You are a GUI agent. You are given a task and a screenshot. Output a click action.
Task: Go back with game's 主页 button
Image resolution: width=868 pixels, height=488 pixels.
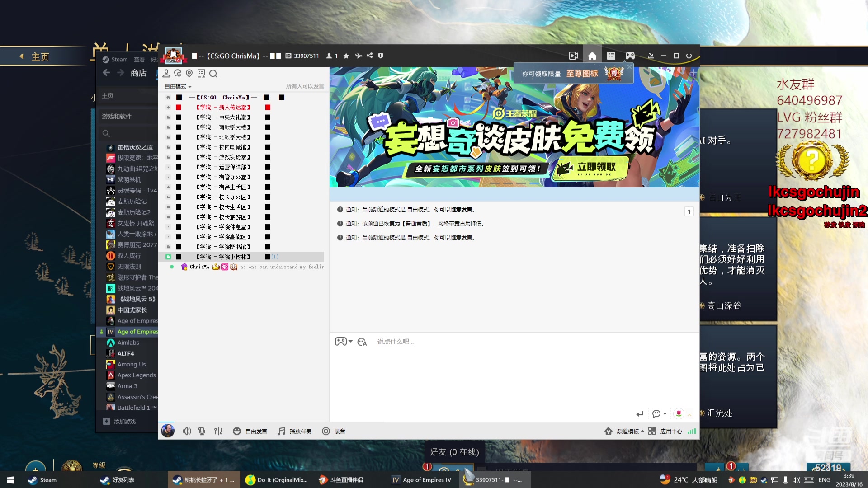(x=34, y=56)
